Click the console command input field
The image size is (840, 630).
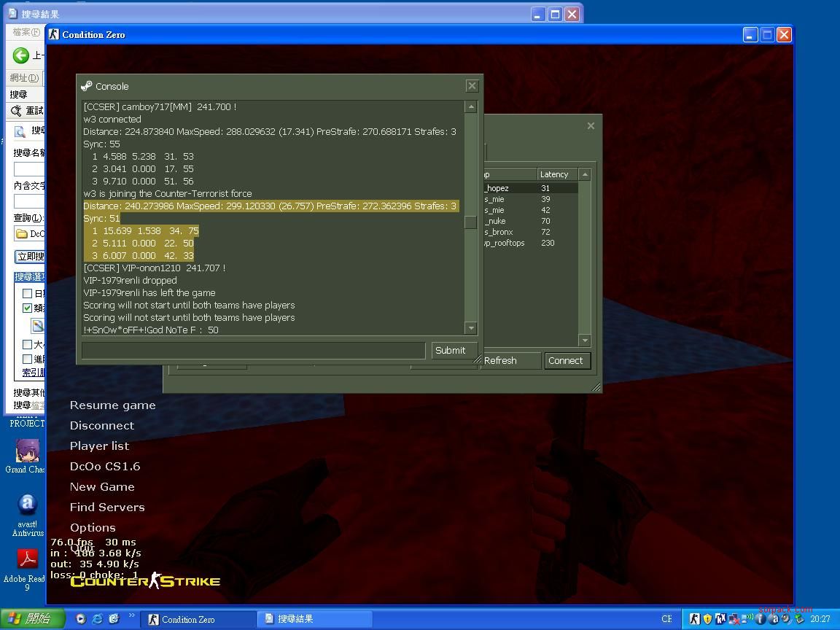[253, 351]
